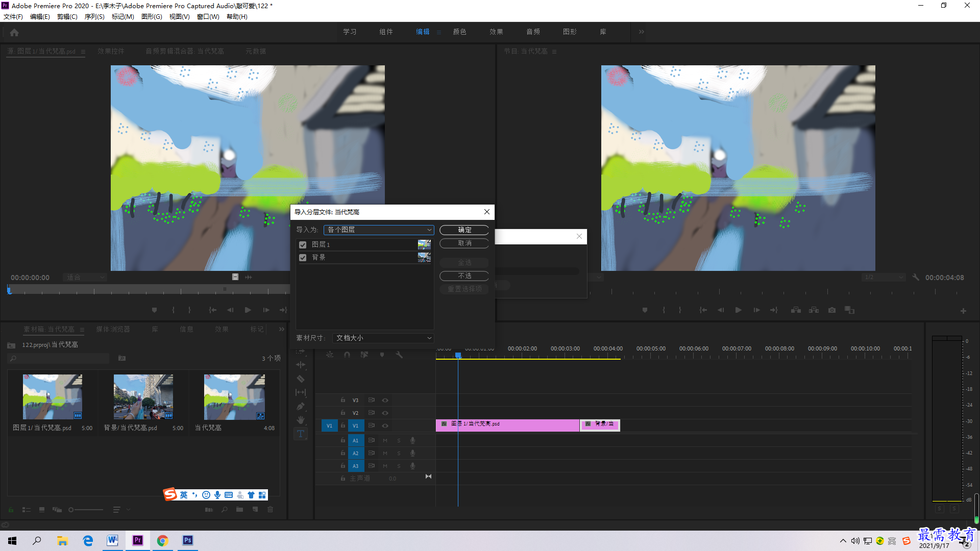
Task: Go to In point in program monitor
Action: click(x=703, y=310)
